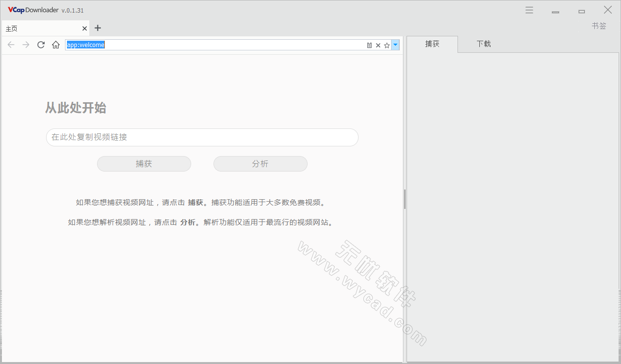The image size is (621, 364).
Task: Clear the address bar with X icon
Action: tap(378, 45)
